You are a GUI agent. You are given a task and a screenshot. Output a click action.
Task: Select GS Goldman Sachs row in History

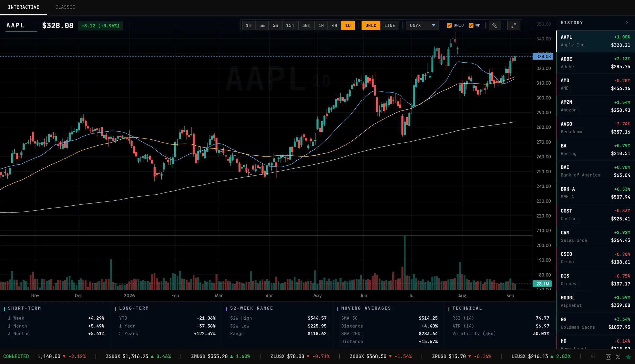click(x=595, y=323)
